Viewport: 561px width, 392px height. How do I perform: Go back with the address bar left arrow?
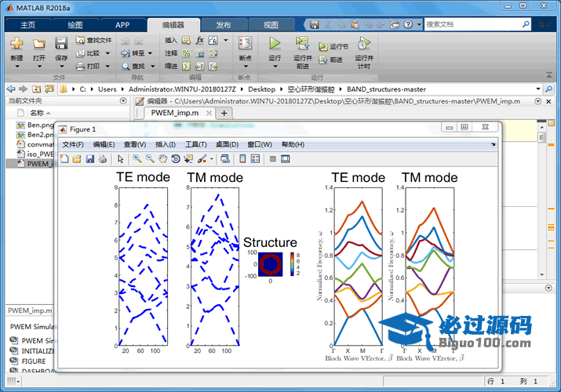tap(11, 89)
